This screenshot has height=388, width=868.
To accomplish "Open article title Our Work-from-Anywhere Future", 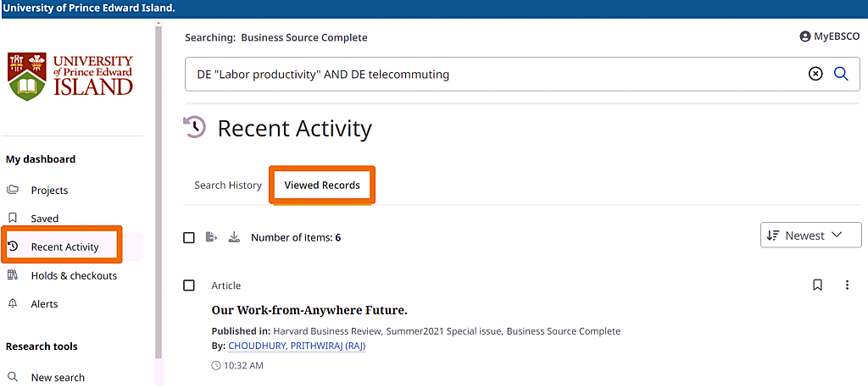I will coord(309,310).
